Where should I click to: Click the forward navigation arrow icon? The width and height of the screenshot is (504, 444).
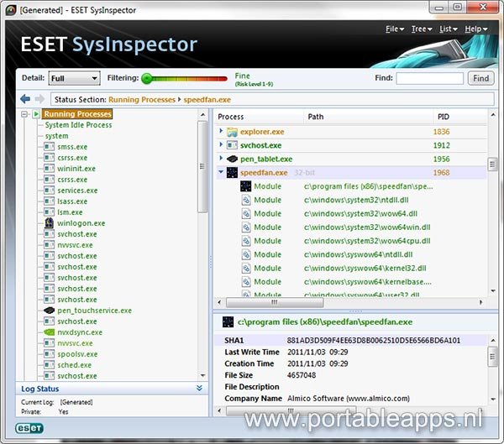39,100
